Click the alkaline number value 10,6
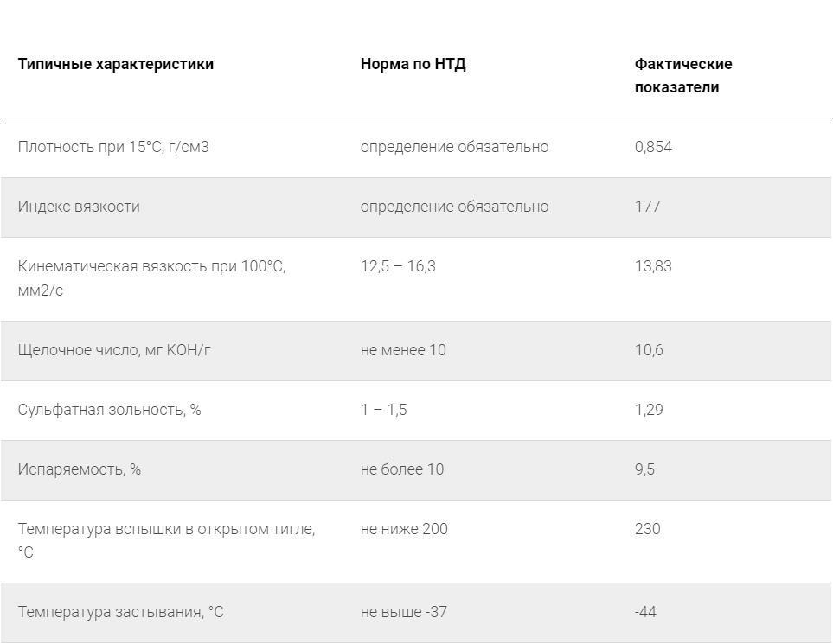This screenshot has height=644, width=833. coord(649,350)
